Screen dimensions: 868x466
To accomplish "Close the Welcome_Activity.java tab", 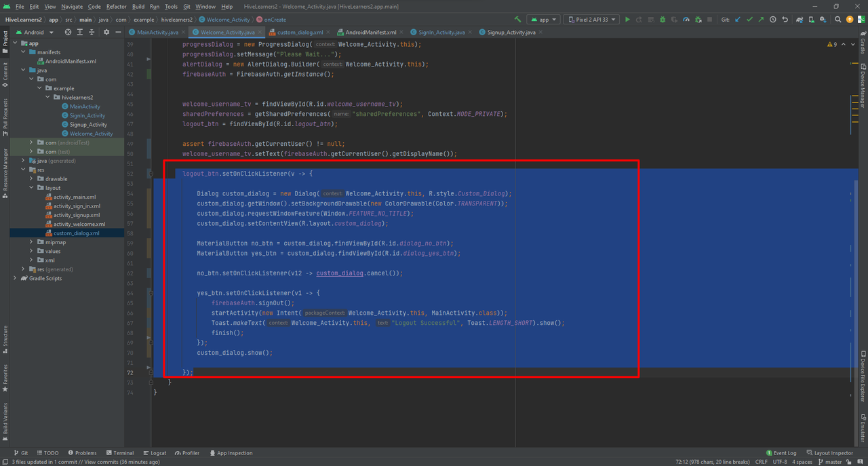I will (x=261, y=32).
